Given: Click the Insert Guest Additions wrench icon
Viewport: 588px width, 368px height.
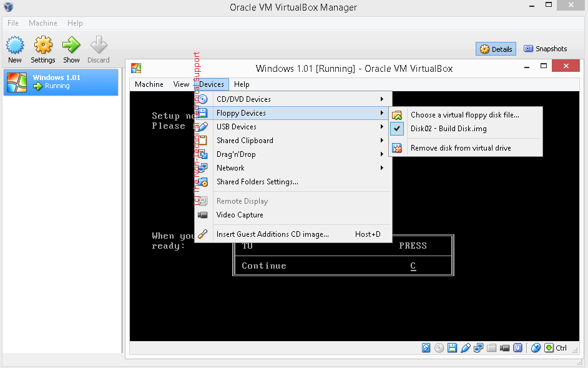Looking at the screenshot, I should 202,234.
